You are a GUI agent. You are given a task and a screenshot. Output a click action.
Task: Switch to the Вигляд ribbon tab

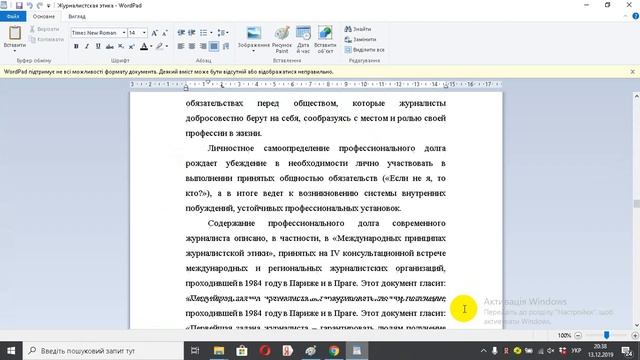(x=77, y=16)
